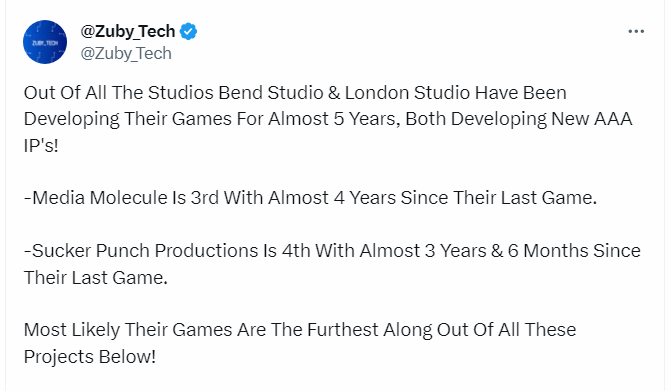Click the blue verified checkmark badge

point(188,32)
